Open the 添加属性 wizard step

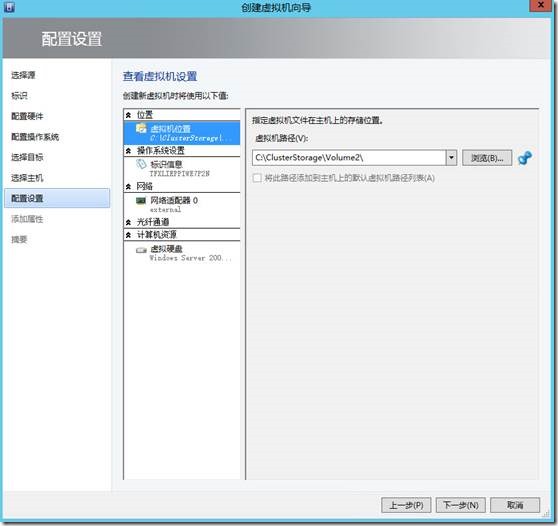(27, 219)
